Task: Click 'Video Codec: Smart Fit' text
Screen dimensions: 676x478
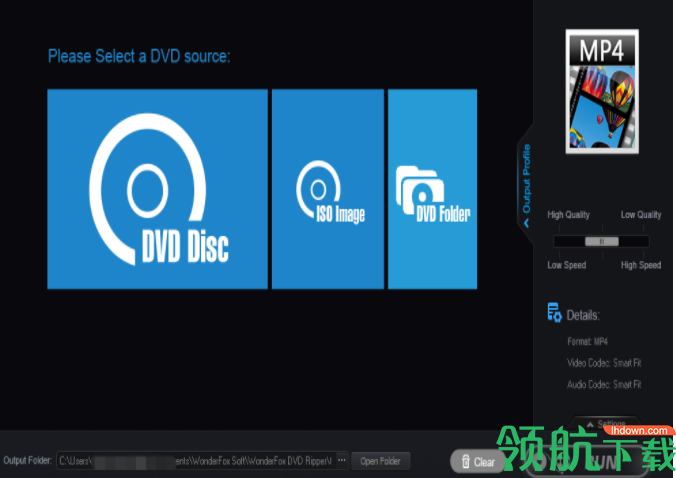Action: coord(604,363)
